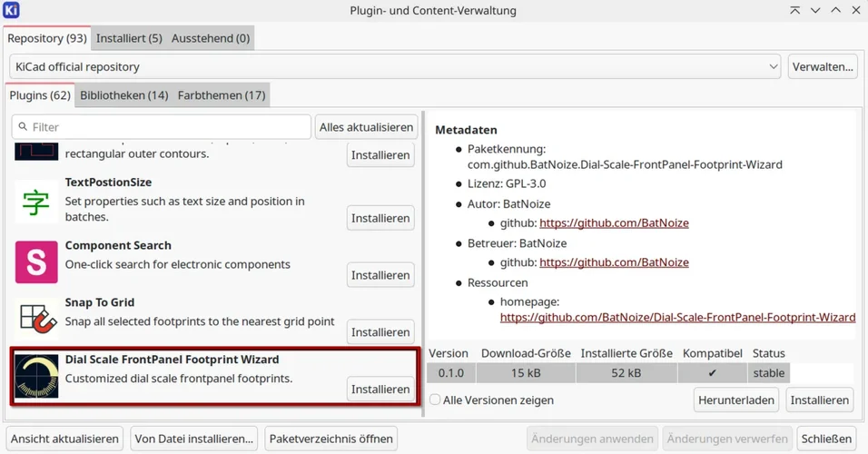Click the Kompatibel checkmark cell
The height and width of the screenshot is (454, 868).
tap(712, 372)
